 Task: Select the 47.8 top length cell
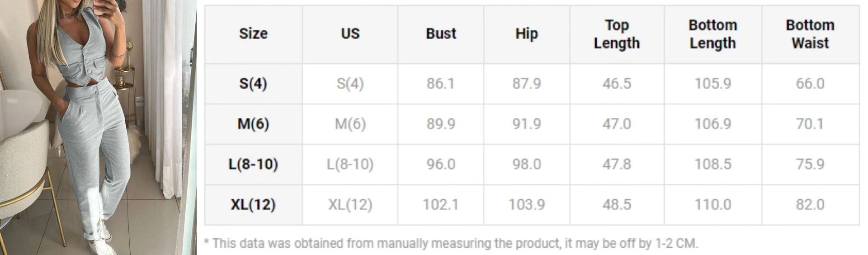click(617, 164)
